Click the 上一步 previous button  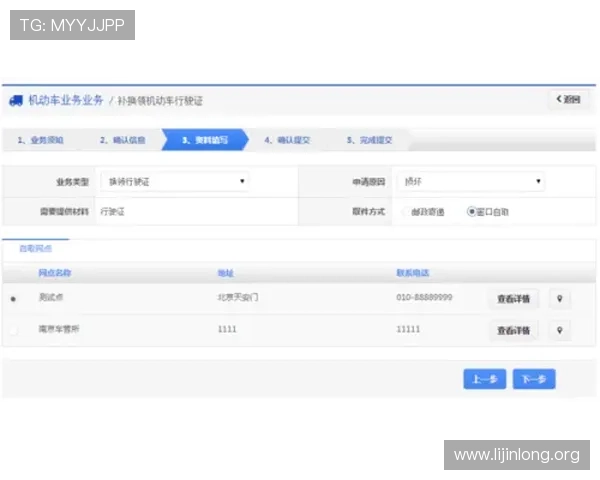pos(485,379)
